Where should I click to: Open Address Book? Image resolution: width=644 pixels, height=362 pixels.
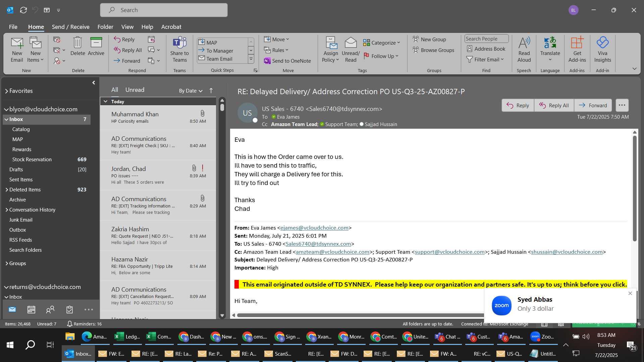point(486,49)
